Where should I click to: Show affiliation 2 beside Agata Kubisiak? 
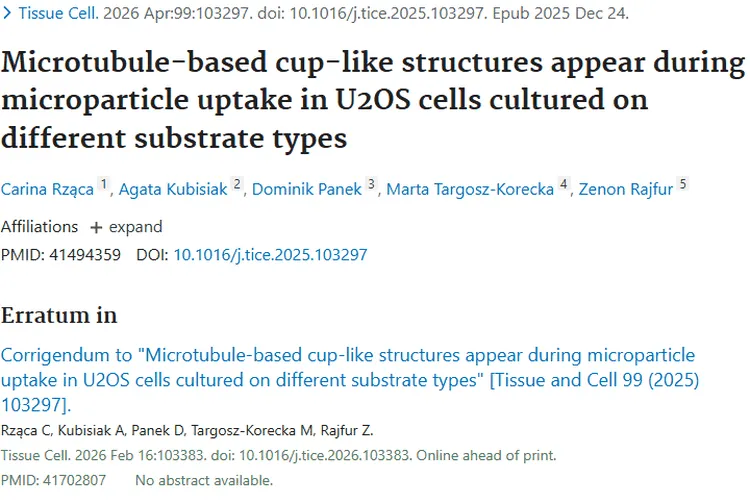[x=237, y=185]
